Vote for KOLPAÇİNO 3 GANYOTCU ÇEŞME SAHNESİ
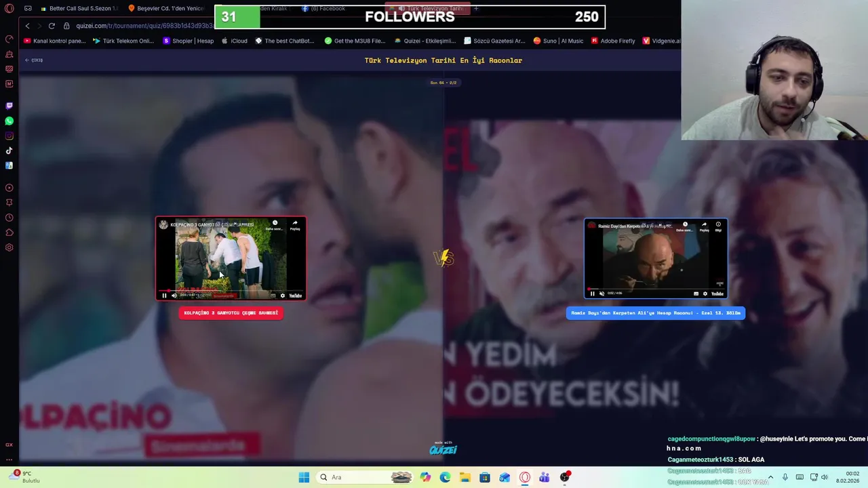The width and height of the screenshot is (868, 488). tap(231, 313)
